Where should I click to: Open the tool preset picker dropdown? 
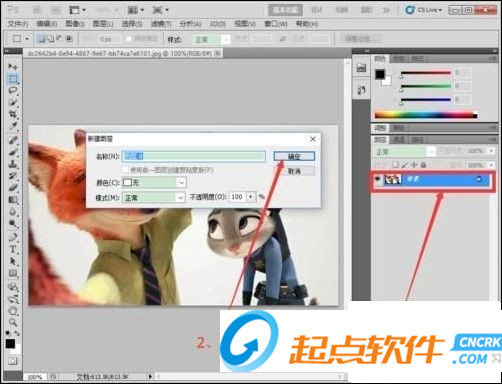pyautogui.click(x=27, y=39)
